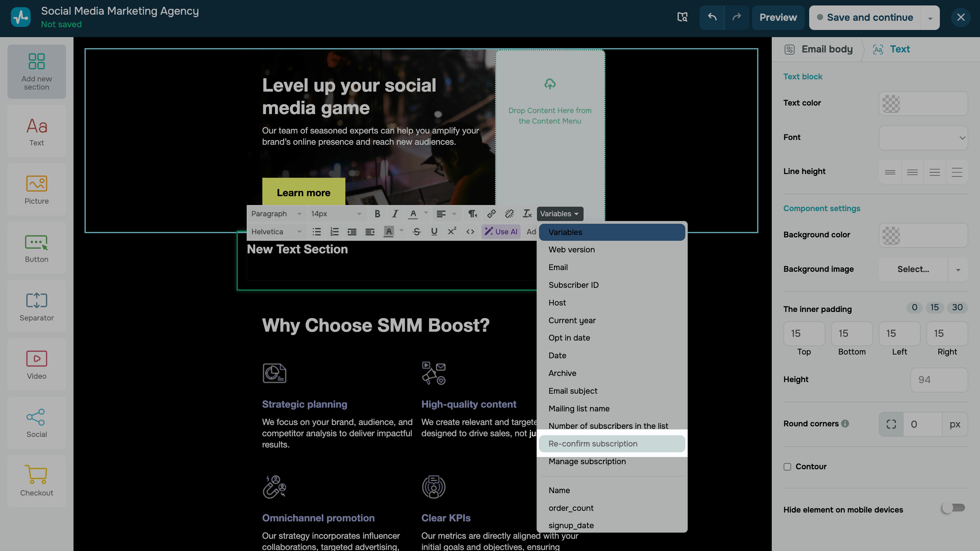Select the Button content block

pos(36,248)
